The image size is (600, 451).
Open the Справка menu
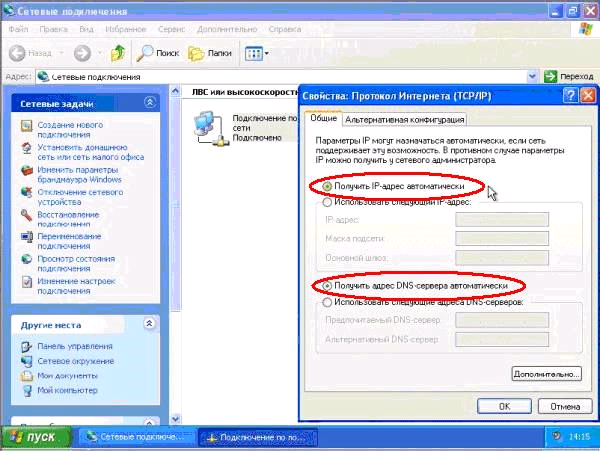(x=285, y=29)
